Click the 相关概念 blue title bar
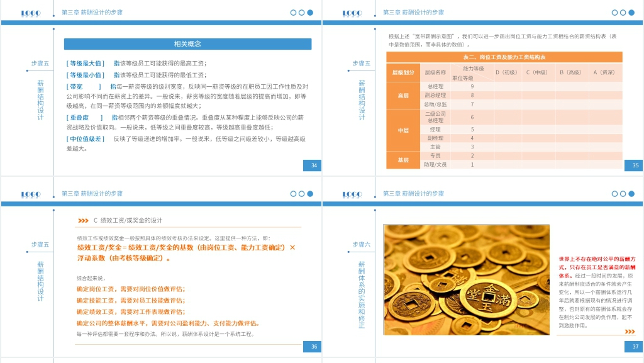This screenshot has width=644, height=363. pyautogui.click(x=187, y=44)
